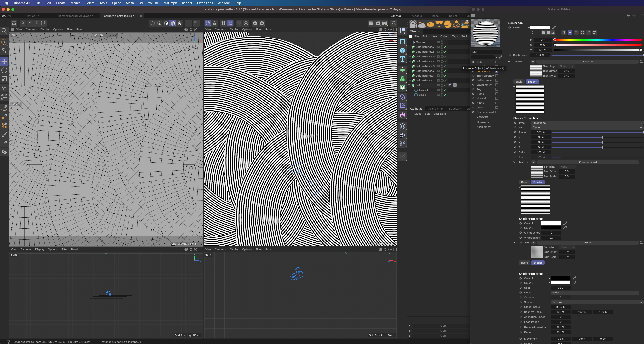Click the V Frequency input field

pos(551,238)
